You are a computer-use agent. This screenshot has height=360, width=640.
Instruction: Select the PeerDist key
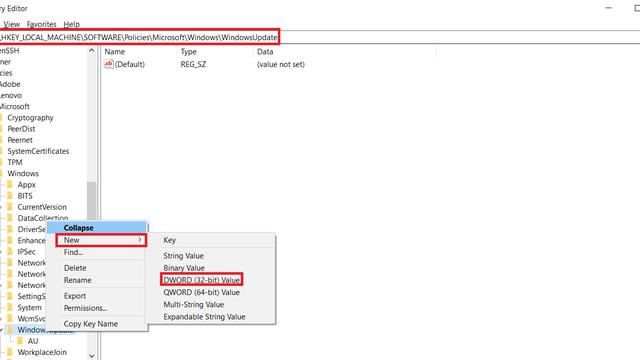pyautogui.click(x=21, y=129)
